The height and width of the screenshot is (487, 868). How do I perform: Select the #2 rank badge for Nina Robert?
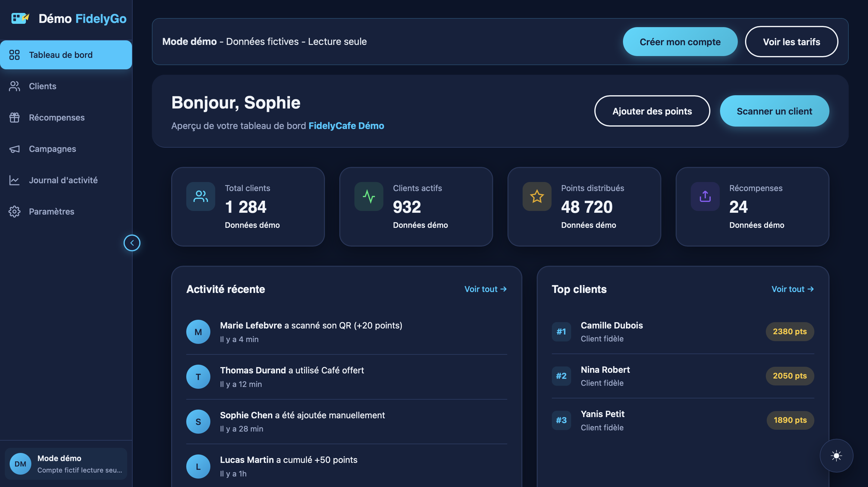click(561, 376)
